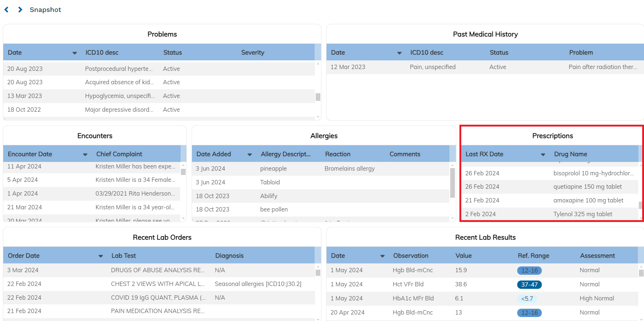Viewport: 644px width, 321px height.
Task: Click Assessment column header
Action: [597, 256]
